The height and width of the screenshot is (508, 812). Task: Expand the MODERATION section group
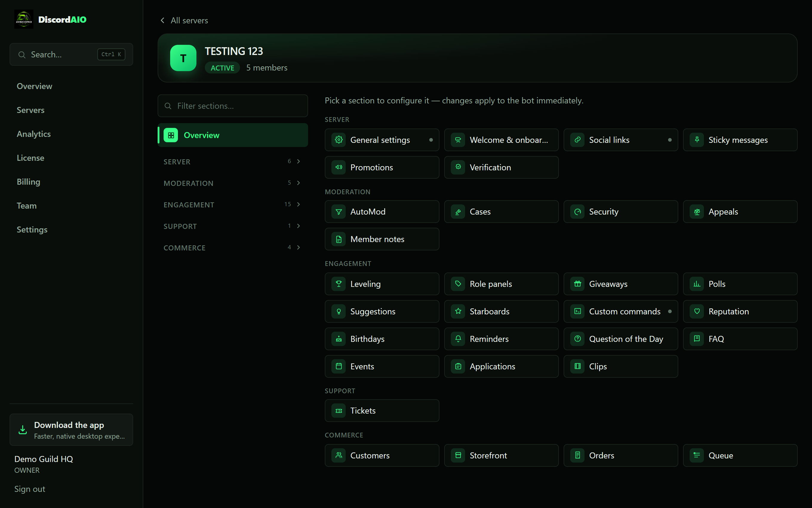(x=233, y=183)
